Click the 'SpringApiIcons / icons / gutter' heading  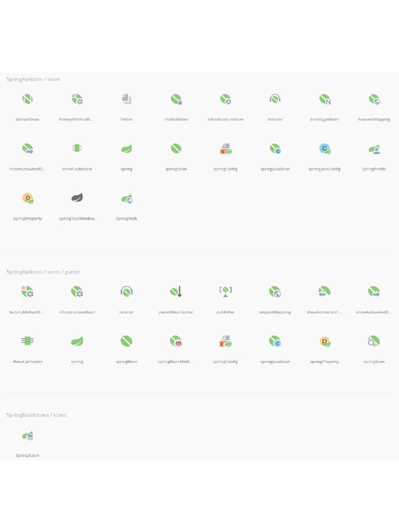tap(43, 272)
